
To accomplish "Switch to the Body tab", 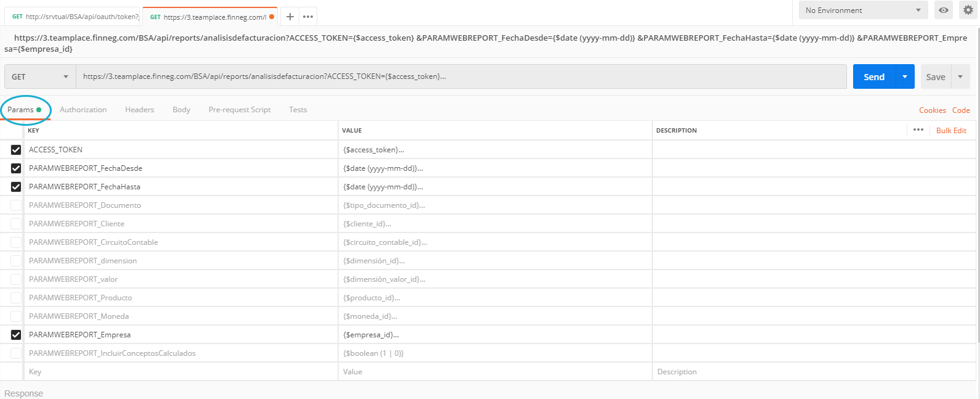I will pos(181,110).
